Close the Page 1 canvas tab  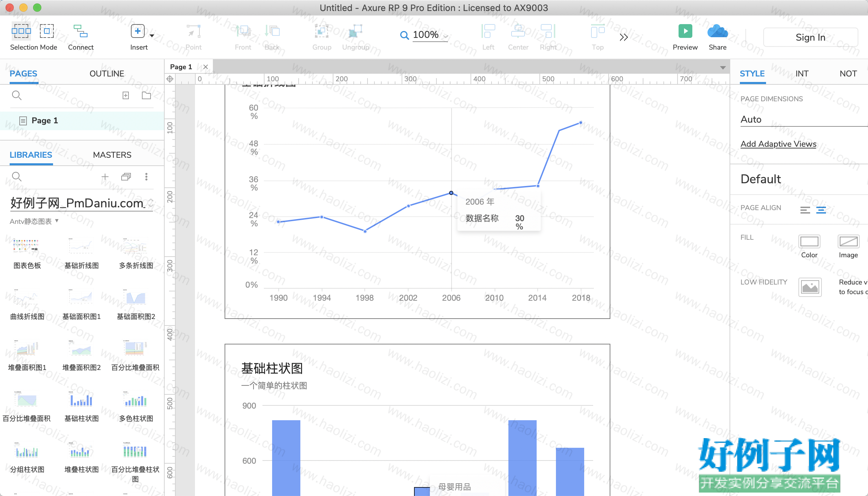point(206,67)
